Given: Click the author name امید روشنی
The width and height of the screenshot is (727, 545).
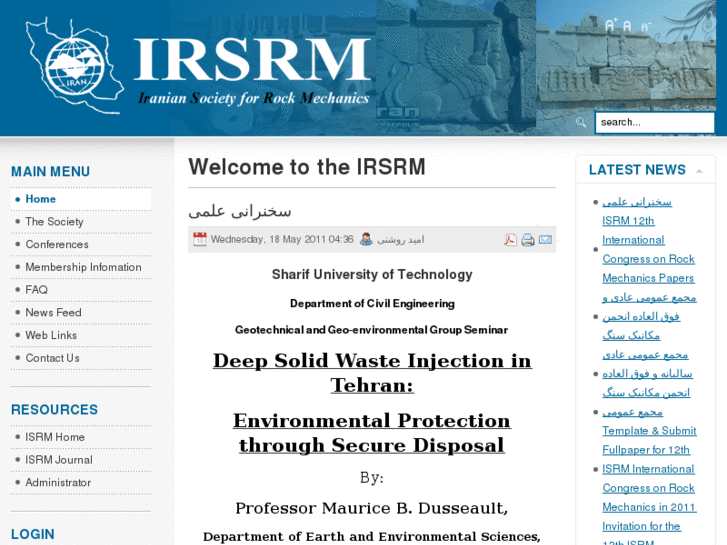Looking at the screenshot, I should point(400,239).
